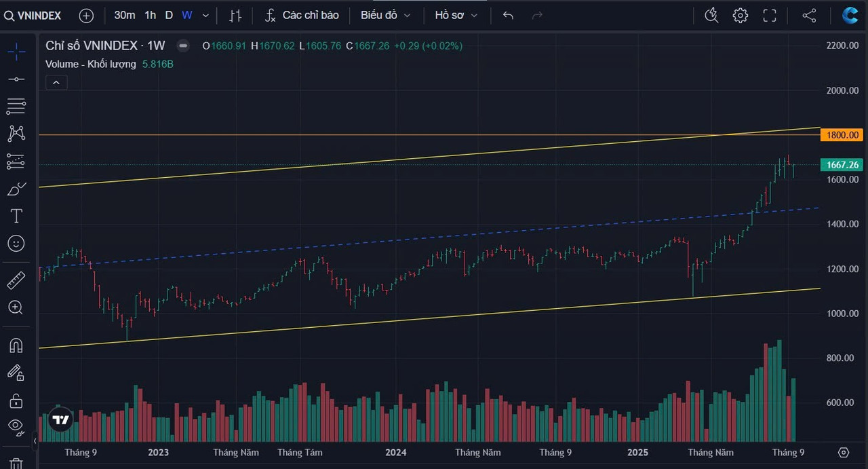
Task: Enter fullscreen chart mode
Action: [x=770, y=15]
